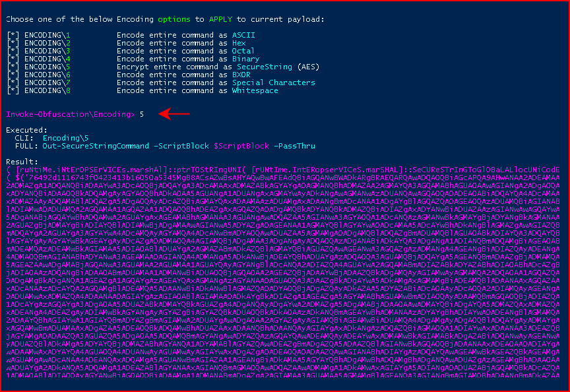
Task: Click the cyan "SecureString" encoding name
Action: tap(265, 67)
